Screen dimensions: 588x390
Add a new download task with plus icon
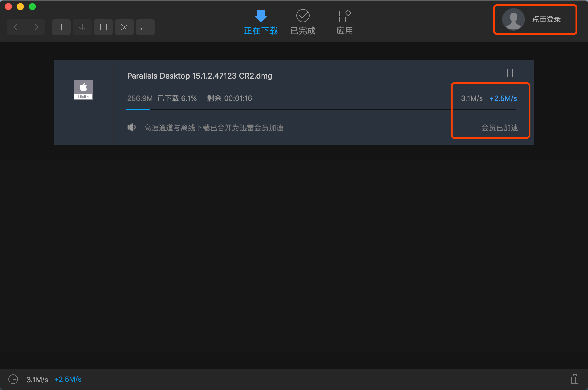click(x=61, y=27)
